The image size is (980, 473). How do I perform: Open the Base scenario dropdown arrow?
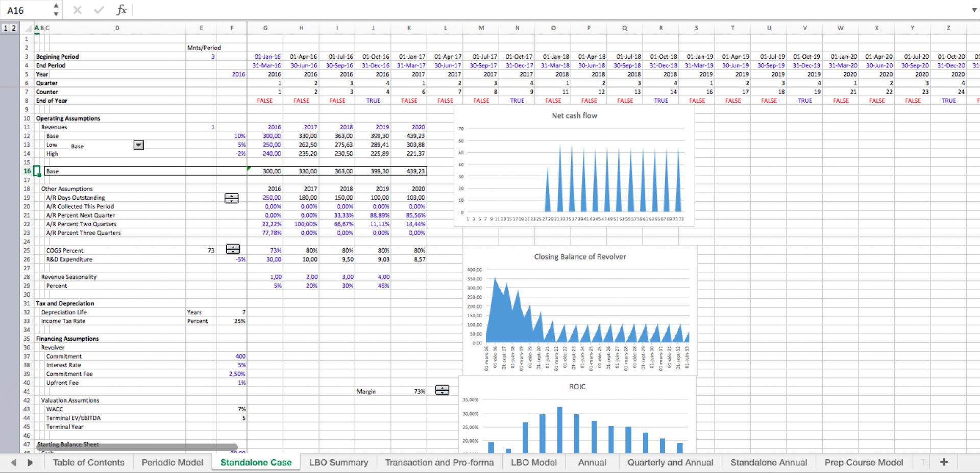coord(138,145)
